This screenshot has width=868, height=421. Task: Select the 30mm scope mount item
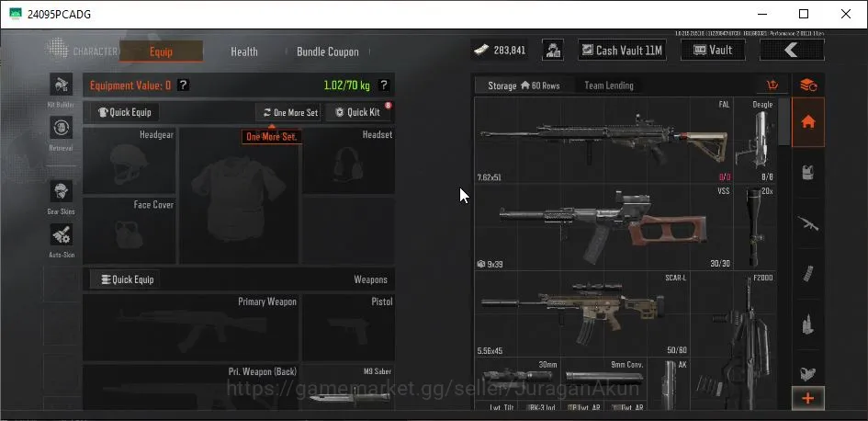pyautogui.click(x=517, y=379)
